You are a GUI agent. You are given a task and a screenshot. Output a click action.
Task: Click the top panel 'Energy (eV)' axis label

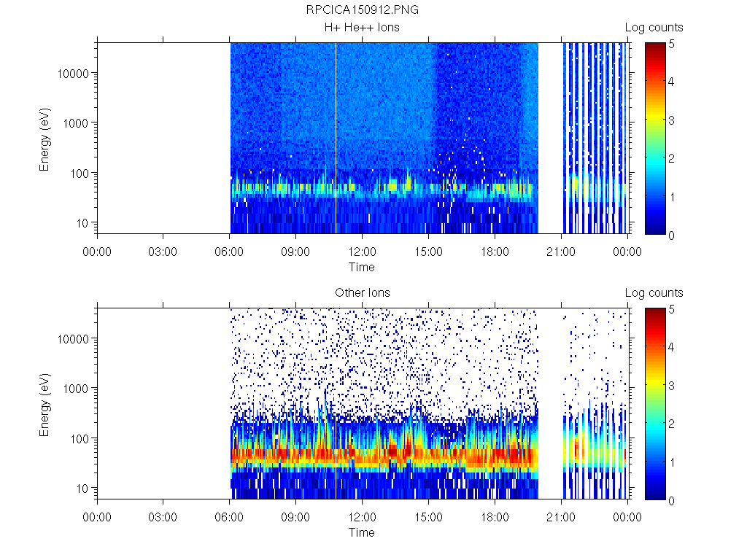[x=44, y=139]
